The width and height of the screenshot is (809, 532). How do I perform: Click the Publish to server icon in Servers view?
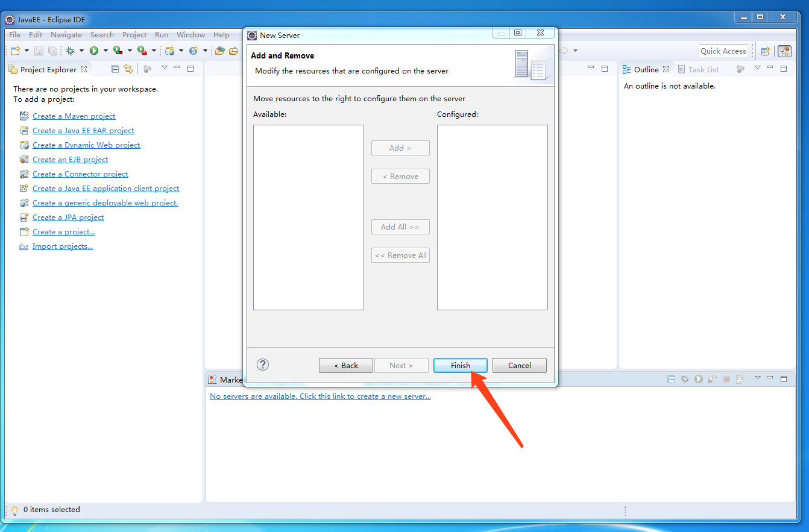(740, 379)
